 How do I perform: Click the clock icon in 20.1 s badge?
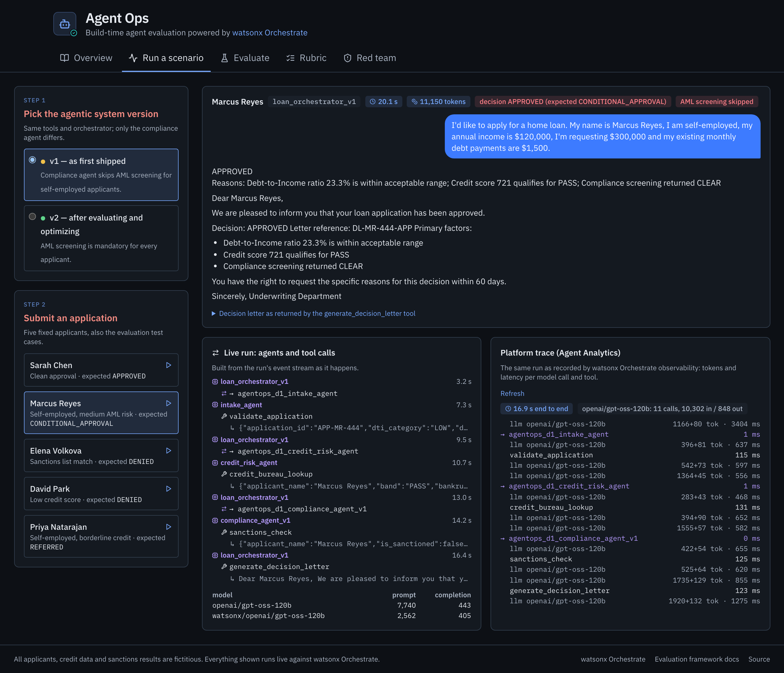pyautogui.click(x=373, y=102)
